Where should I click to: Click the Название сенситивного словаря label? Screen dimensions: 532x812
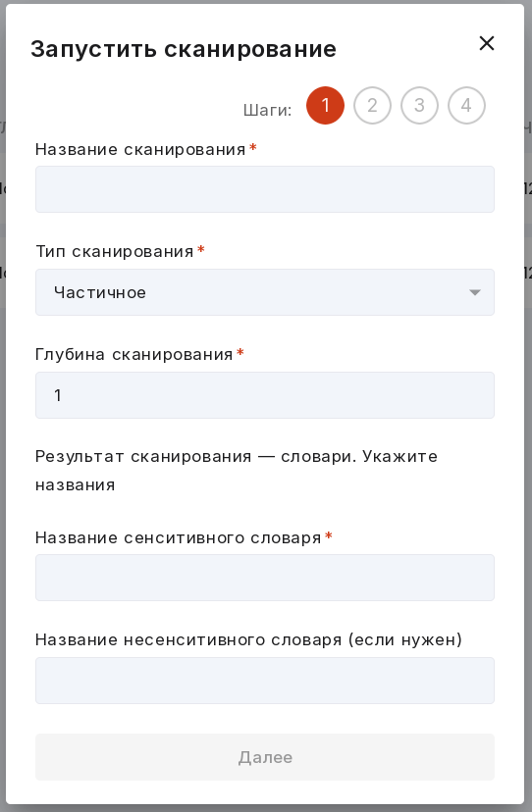[179, 538]
